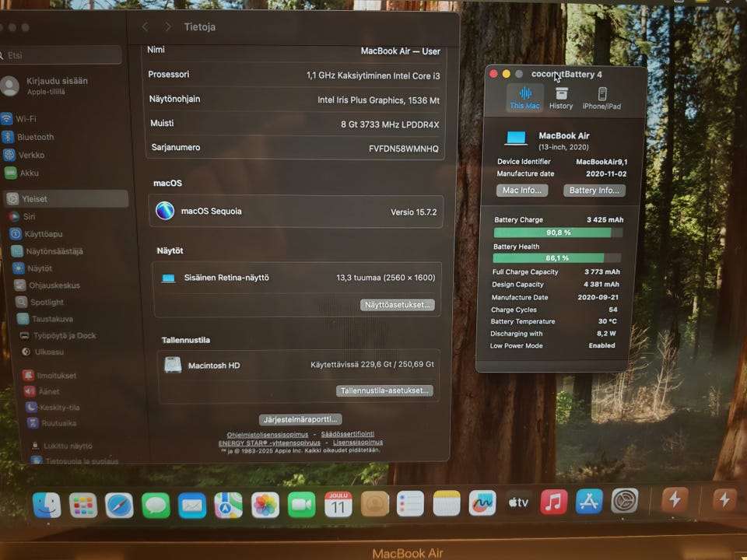Open ENERGY STAR -yhteensopivuus link

click(269, 443)
